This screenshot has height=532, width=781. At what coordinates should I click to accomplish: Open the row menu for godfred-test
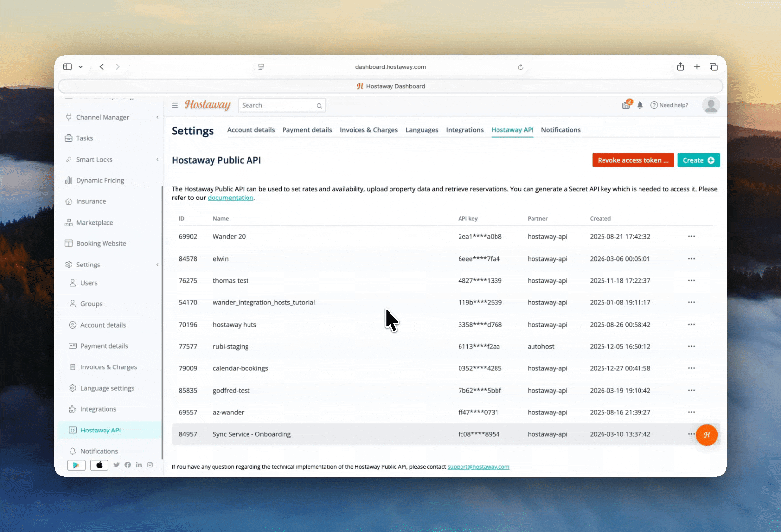tap(691, 391)
